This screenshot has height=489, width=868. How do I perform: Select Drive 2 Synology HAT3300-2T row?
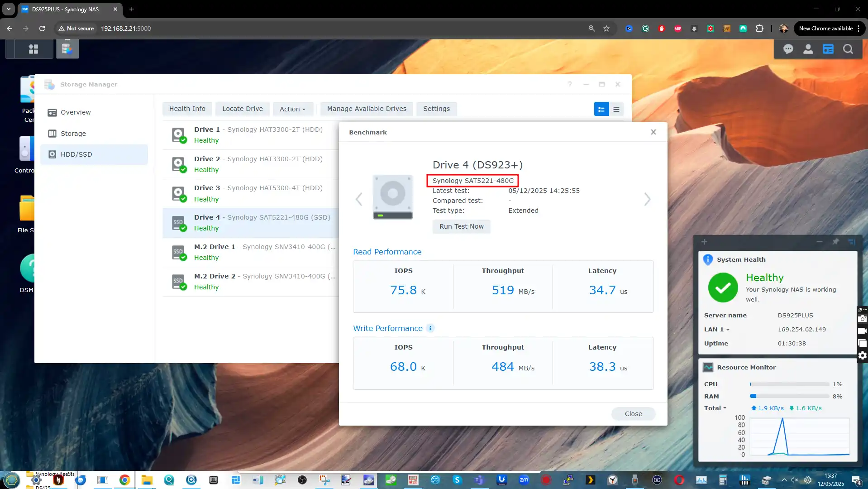[251, 164]
